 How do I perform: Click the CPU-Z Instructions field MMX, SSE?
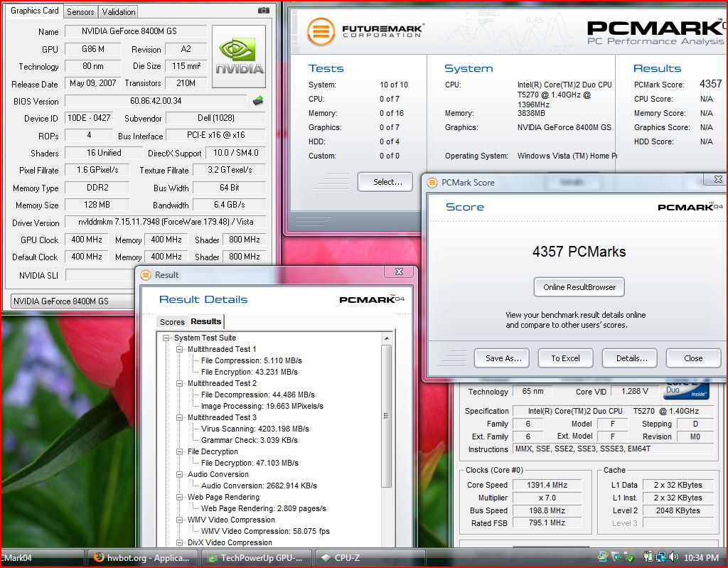pyautogui.click(x=613, y=449)
